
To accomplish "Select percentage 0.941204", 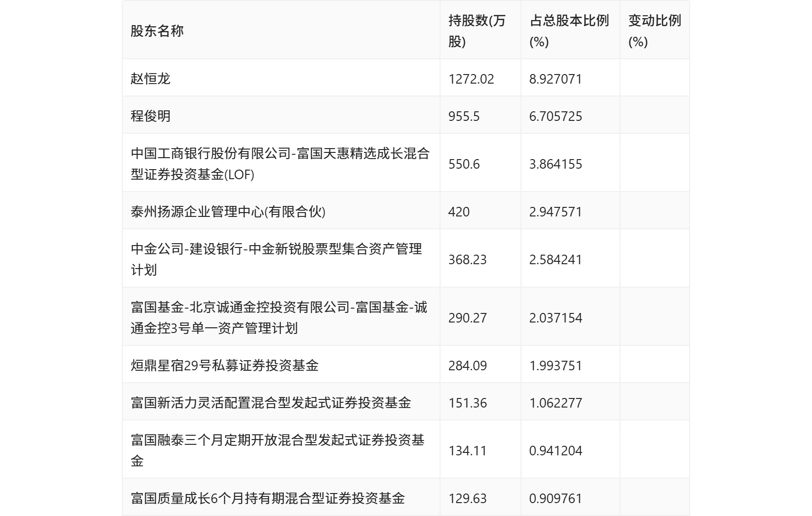I will 556,451.
